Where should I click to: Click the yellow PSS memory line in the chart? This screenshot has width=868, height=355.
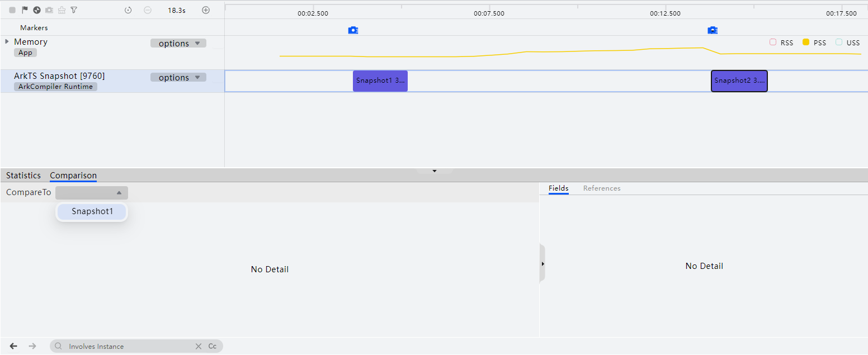pyautogui.click(x=570, y=51)
